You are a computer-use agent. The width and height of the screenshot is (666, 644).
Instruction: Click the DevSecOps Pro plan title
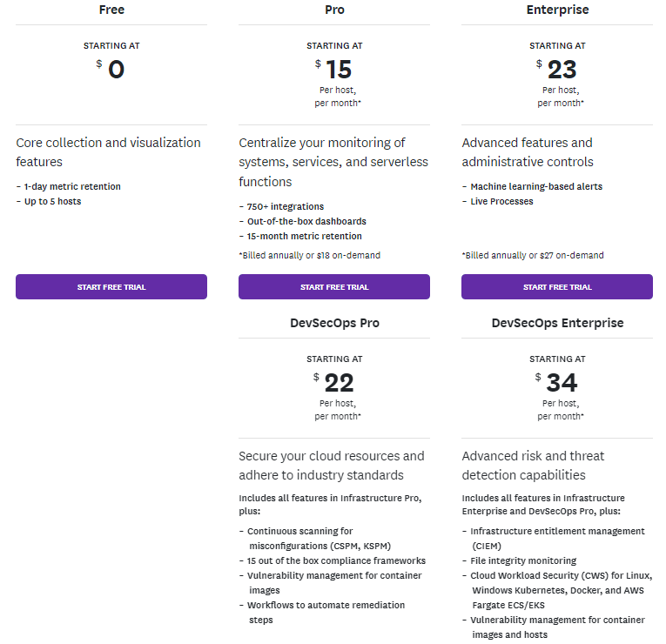click(x=334, y=323)
